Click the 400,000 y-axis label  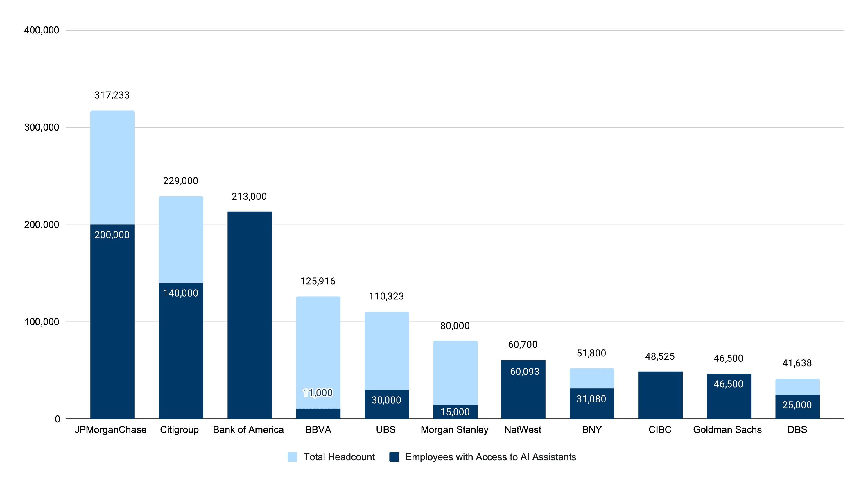[42, 30]
